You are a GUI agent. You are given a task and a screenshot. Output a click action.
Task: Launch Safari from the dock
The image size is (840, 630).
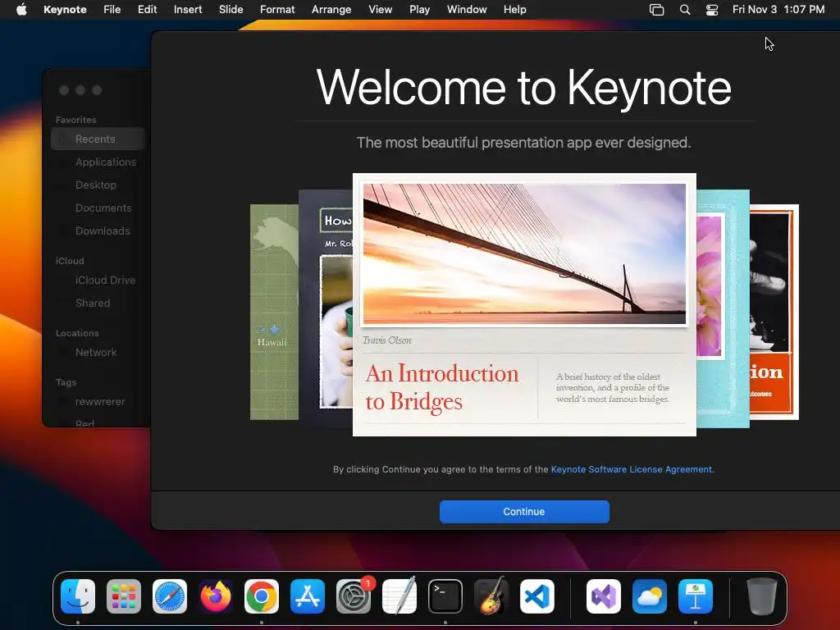[170, 596]
